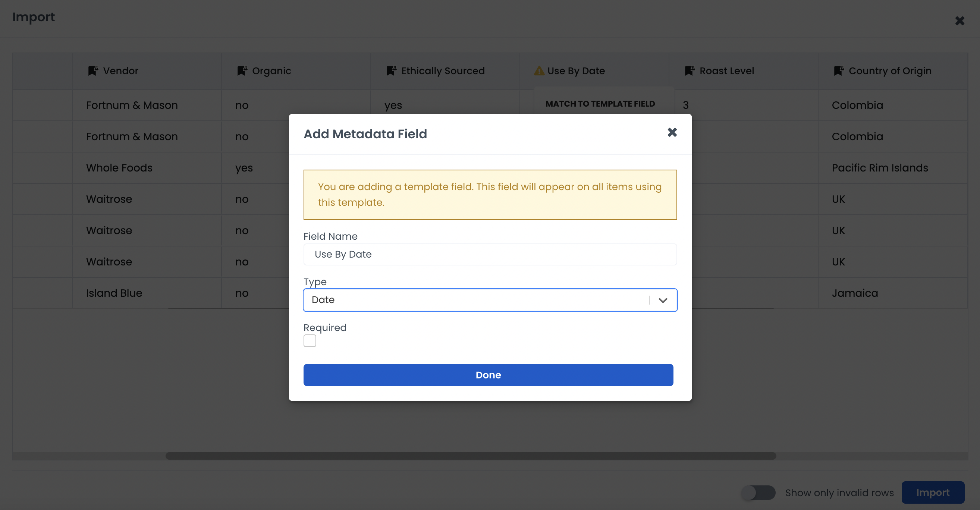
Task: Open the Type dropdown showing Date
Action: [475, 300]
